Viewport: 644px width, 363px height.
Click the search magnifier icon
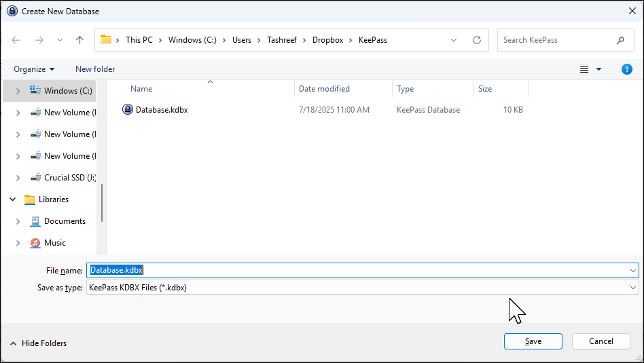[620, 40]
